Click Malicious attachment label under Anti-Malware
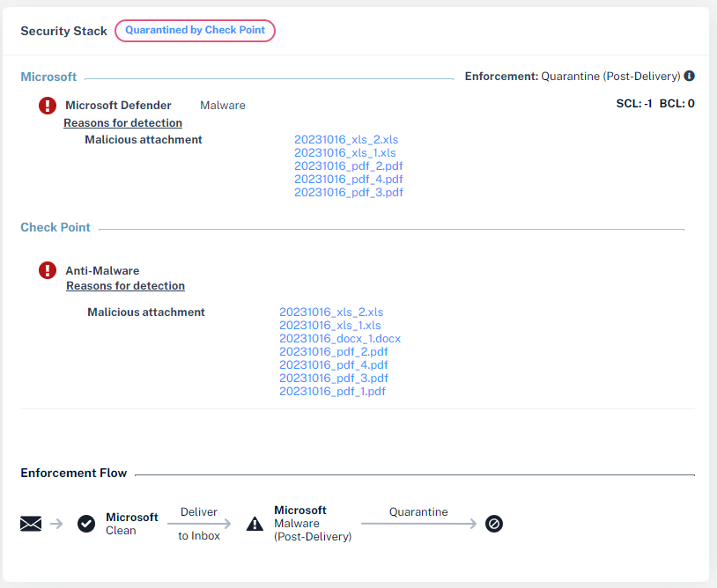Screen dimensions: 717x588 click(x=146, y=312)
